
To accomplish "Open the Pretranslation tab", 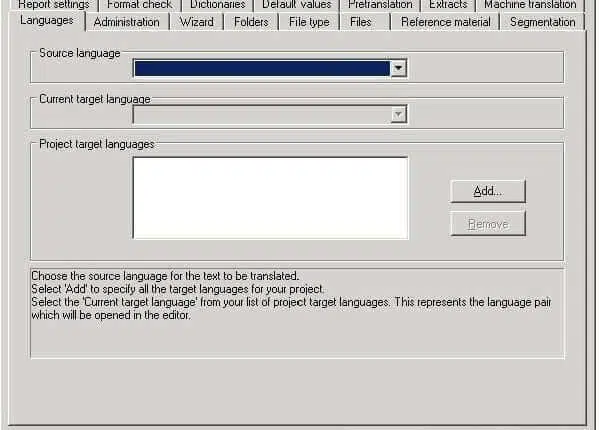I will pos(380,5).
